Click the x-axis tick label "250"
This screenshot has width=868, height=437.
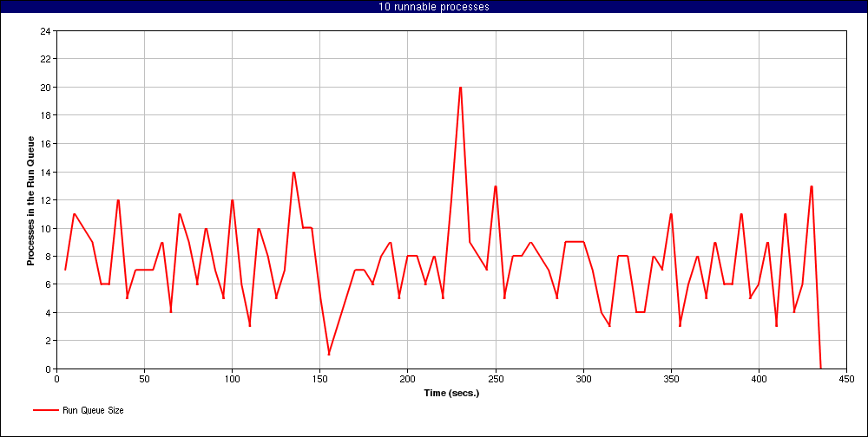[496, 379]
